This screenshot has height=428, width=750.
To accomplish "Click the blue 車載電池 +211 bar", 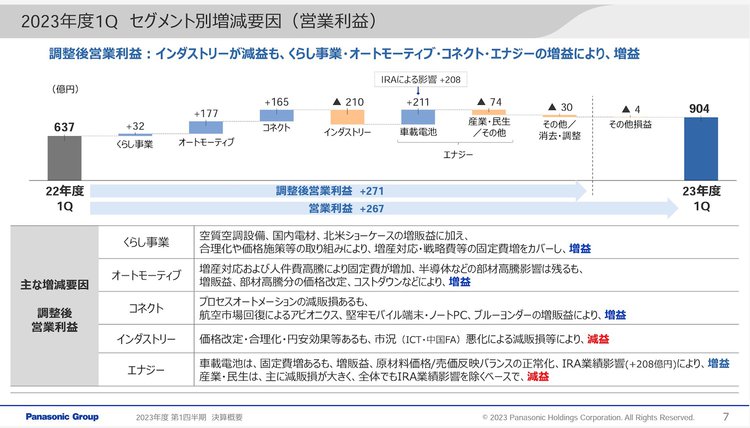I will (418, 116).
